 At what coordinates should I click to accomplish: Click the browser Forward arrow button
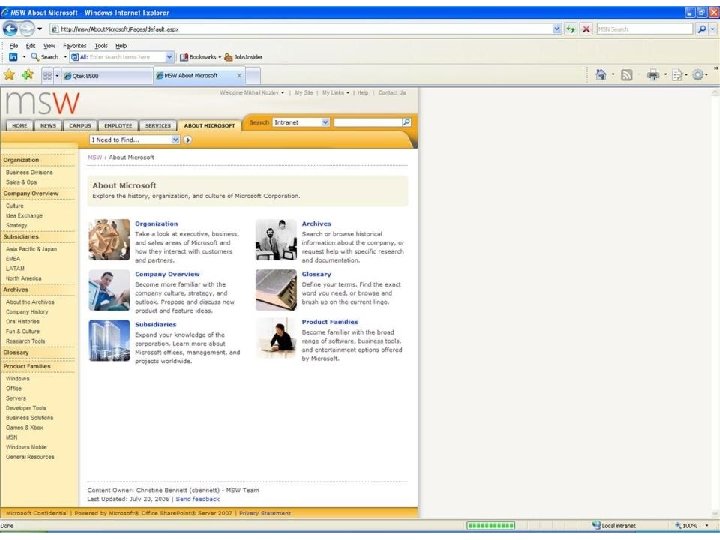coord(27,29)
